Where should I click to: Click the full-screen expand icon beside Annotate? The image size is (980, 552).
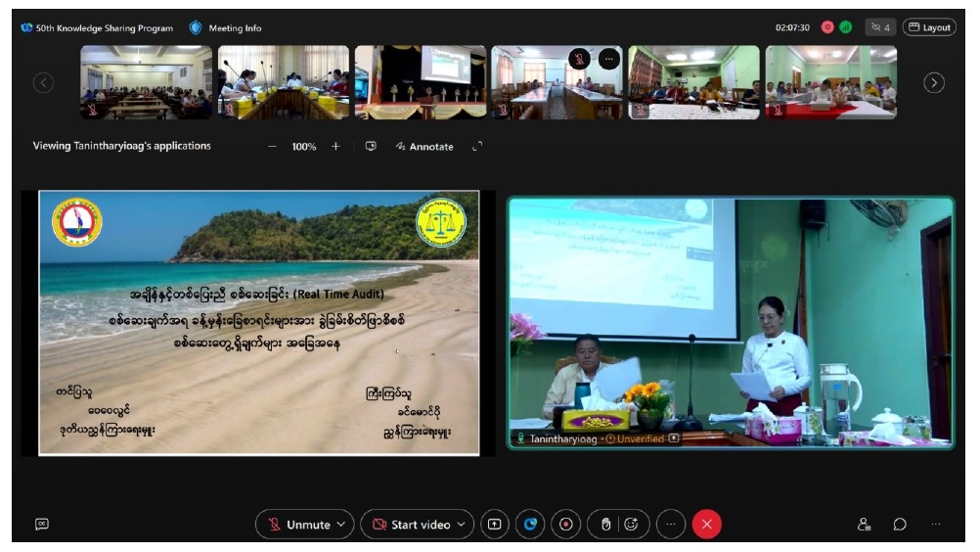(x=477, y=146)
